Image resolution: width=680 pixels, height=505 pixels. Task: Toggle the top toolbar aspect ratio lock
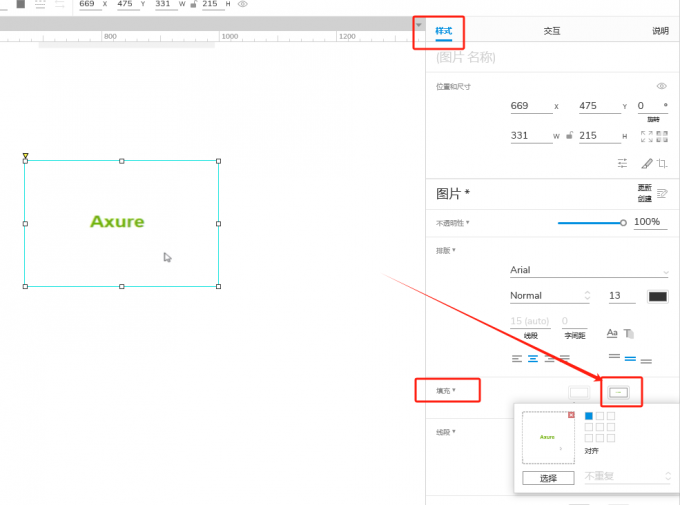pos(193,4)
